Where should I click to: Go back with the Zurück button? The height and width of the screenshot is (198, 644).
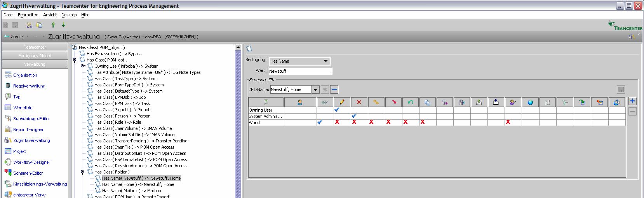[14, 37]
